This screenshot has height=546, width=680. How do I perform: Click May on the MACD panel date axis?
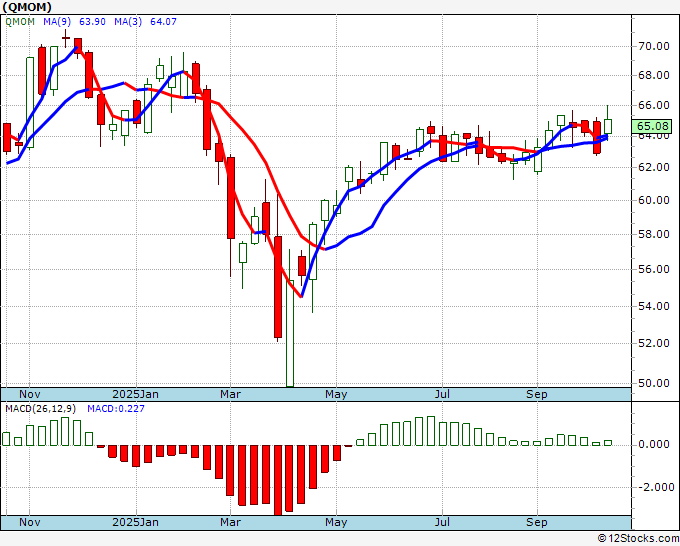click(336, 522)
